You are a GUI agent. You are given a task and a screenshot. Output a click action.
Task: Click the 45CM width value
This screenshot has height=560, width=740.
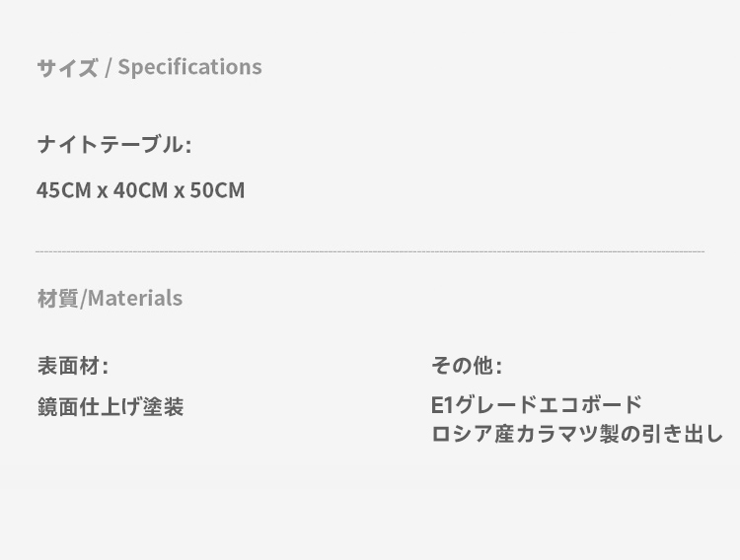click(64, 190)
